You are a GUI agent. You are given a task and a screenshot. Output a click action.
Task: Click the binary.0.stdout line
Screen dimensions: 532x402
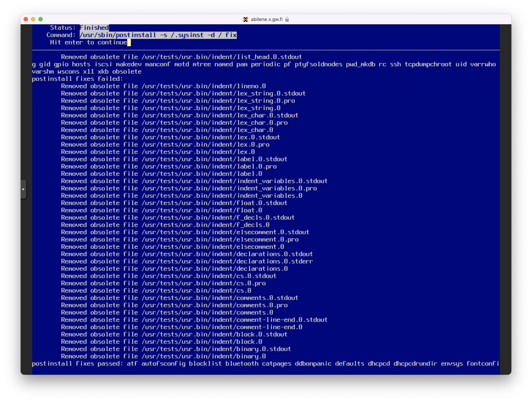coord(176,349)
